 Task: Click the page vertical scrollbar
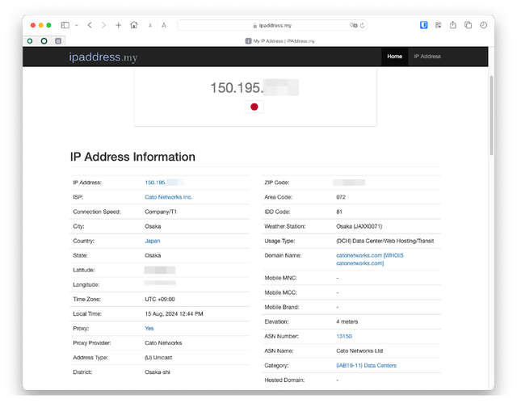click(x=491, y=115)
